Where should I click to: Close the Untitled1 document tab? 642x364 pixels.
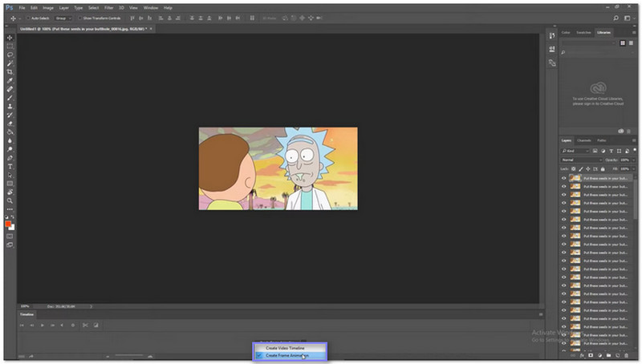(x=151, y=29)
